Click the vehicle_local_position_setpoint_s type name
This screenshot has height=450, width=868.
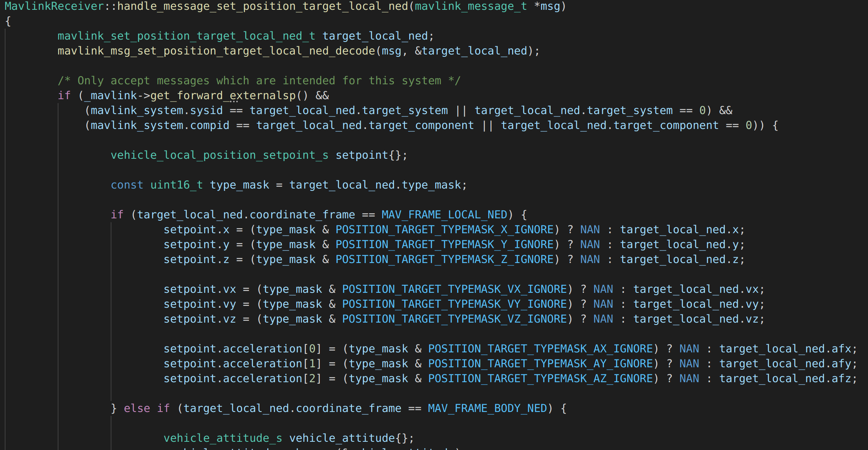tap(219, 155)
